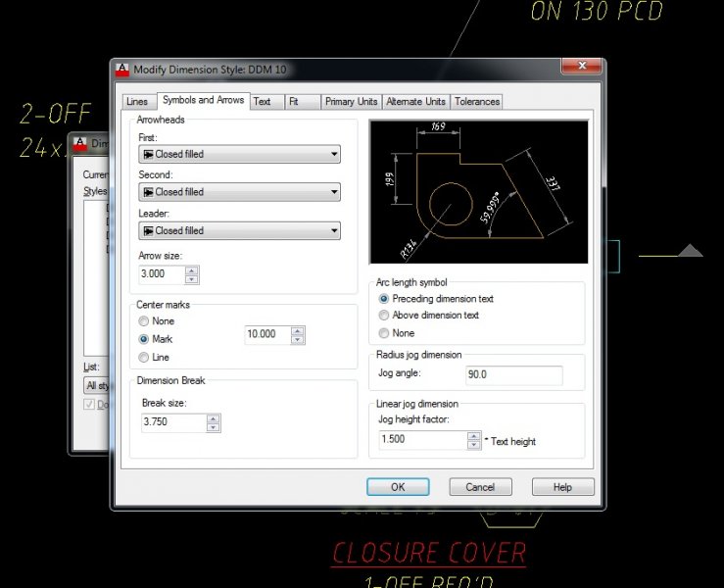Decrease the Jog height factor

click(x=474, y=444)
